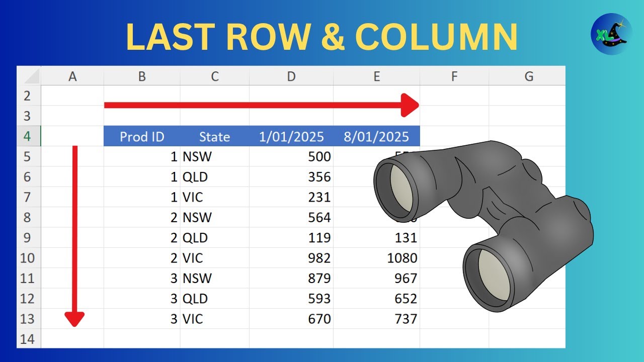
Task: Select the cell containing 737
Action: tap(376, 319)
